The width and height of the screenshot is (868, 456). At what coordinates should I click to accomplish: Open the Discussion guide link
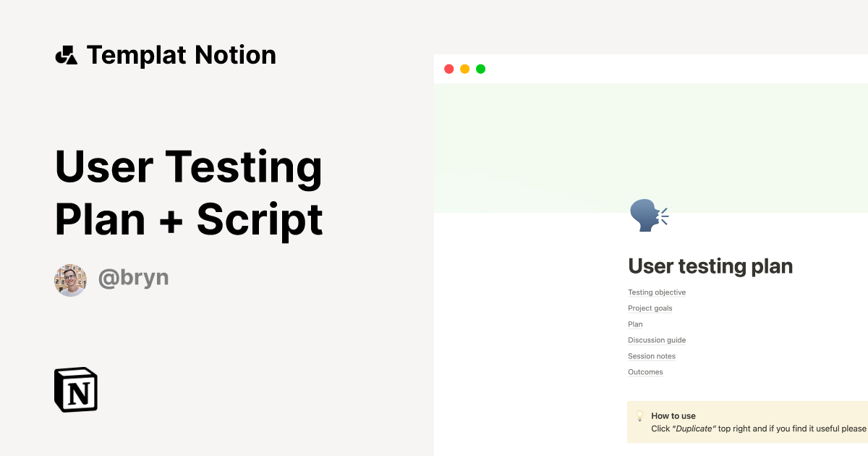(x=656, y=339)
